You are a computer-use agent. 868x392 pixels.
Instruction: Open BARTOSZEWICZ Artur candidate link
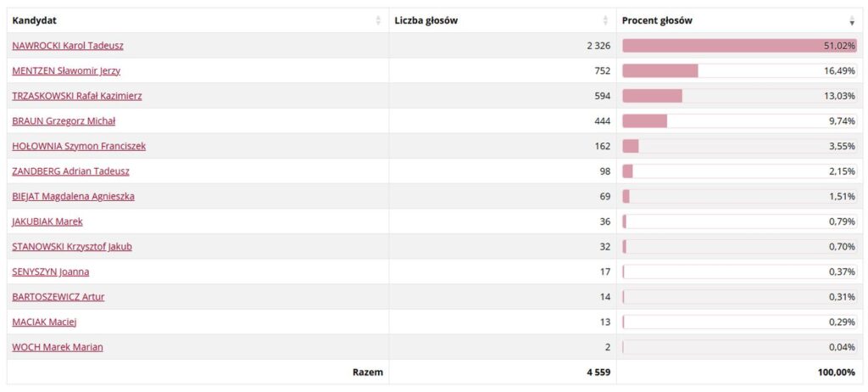pyautogui.click(x=58, y=297)
